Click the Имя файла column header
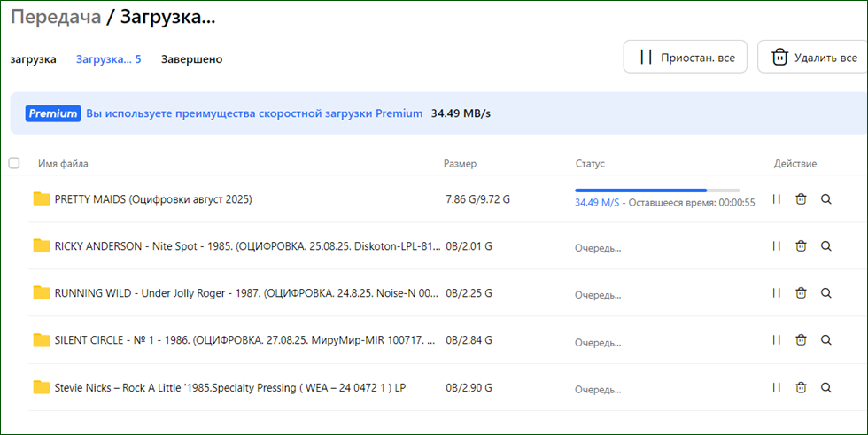Image resolution: width=868 pixels, height=435 pixels. click(x=63, y=164)
